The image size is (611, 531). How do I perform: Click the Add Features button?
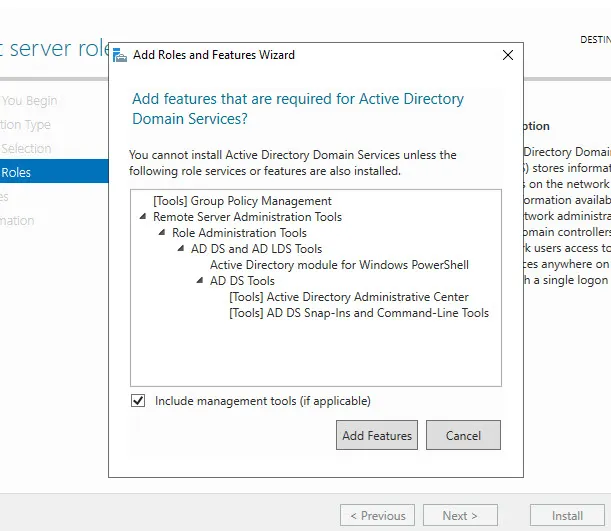pos(376,435)
